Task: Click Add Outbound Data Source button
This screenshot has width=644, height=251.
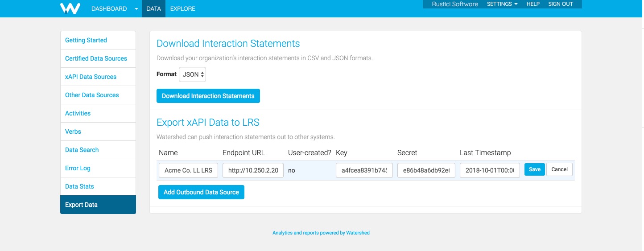Action: (x=201, y=192)
